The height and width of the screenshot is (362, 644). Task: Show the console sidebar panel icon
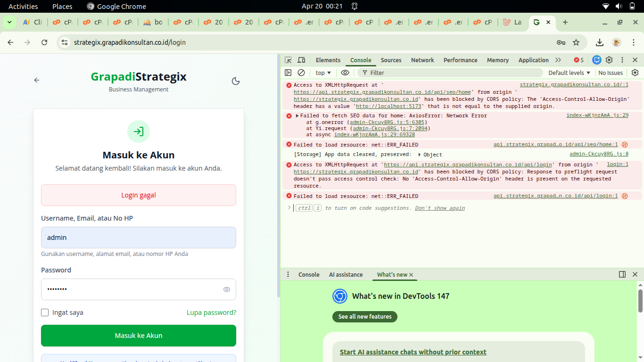tap(288, 73)
